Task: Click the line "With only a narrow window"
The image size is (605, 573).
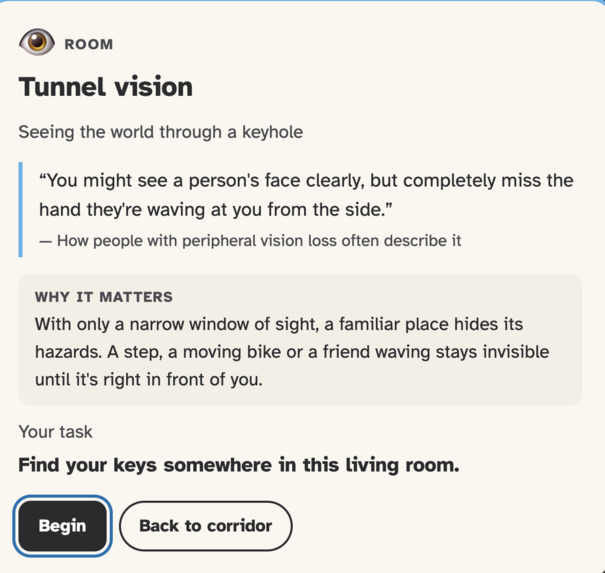Action: (279, 324)
